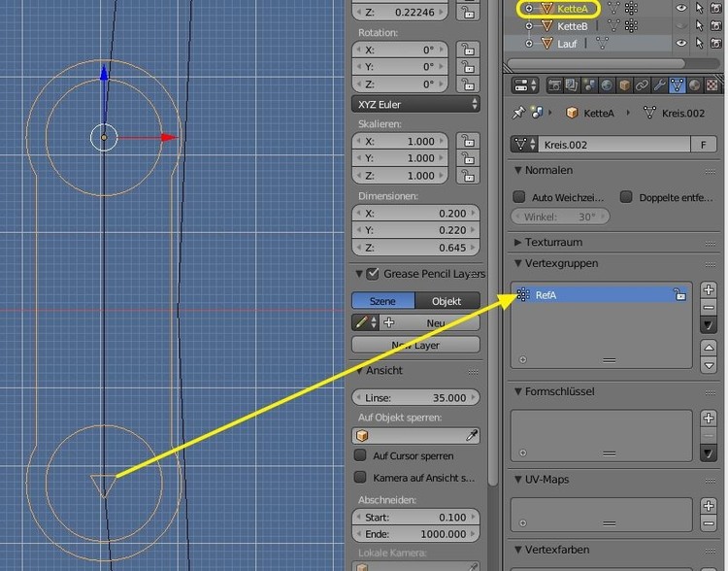Enable Auf Cursor sperren checkbox

[x=360, y=455]
